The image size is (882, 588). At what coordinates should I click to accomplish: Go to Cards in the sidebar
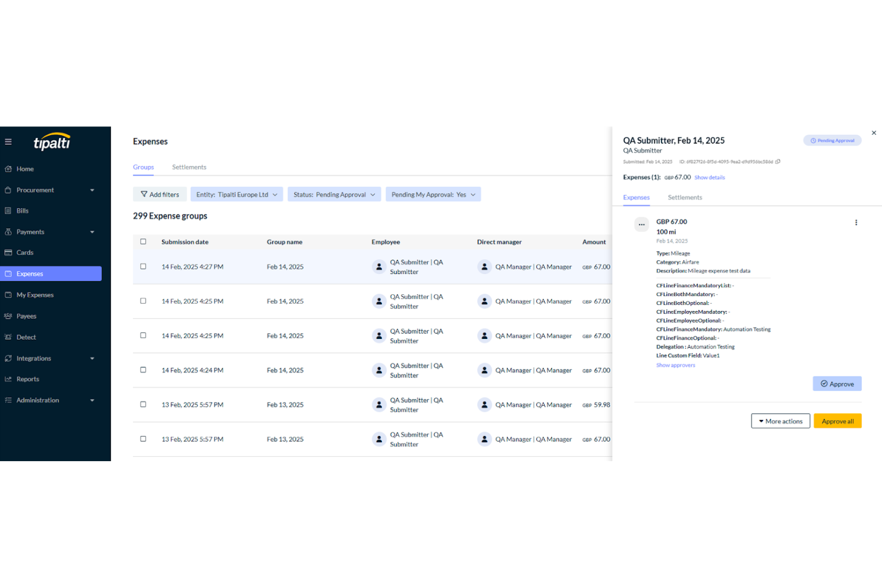[25, 253]
